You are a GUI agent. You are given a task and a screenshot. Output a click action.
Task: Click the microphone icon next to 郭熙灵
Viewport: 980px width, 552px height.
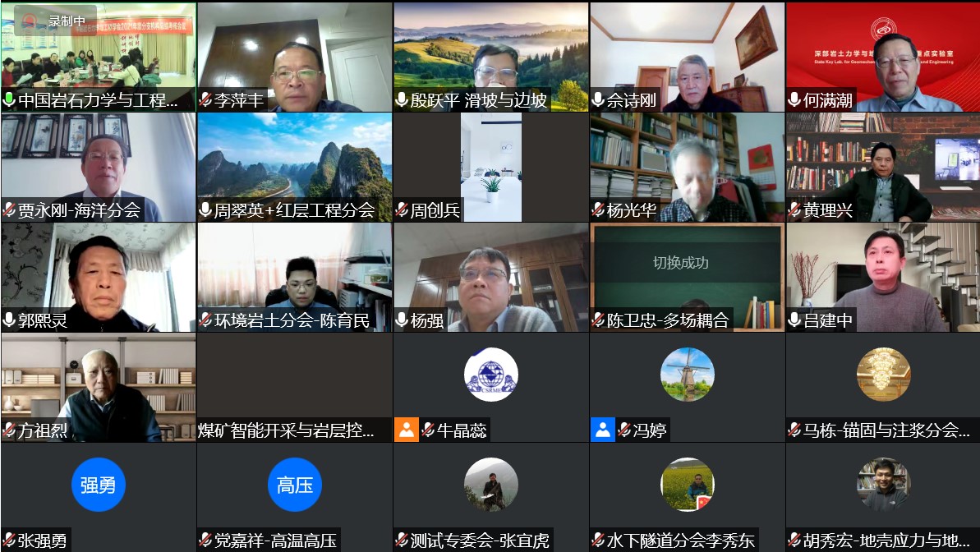[x=10, y=320]
